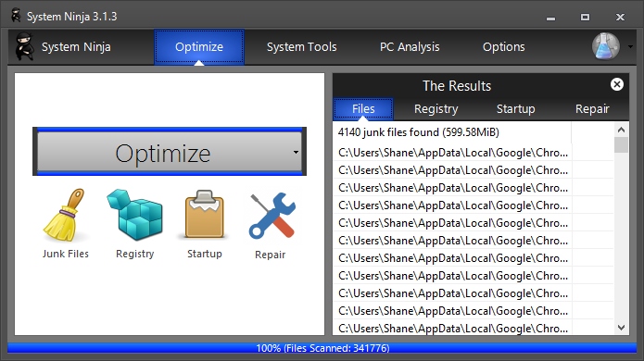The height and width of the screenshot is (361, 644).
Task: Open the Optimize button dropdown arrow
Action: (x=296, y=152)
